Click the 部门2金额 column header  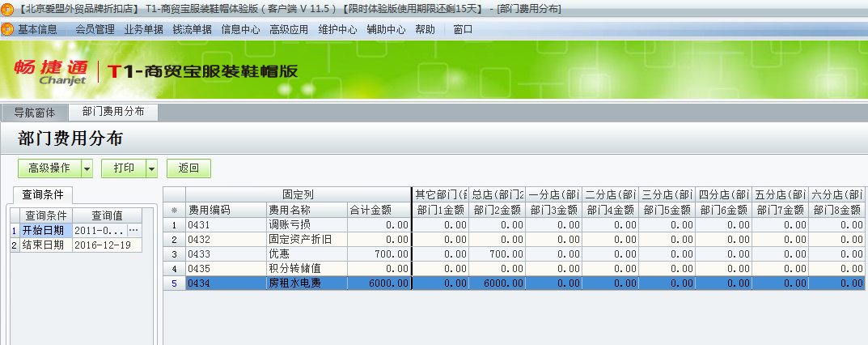[x=498, y=210]
